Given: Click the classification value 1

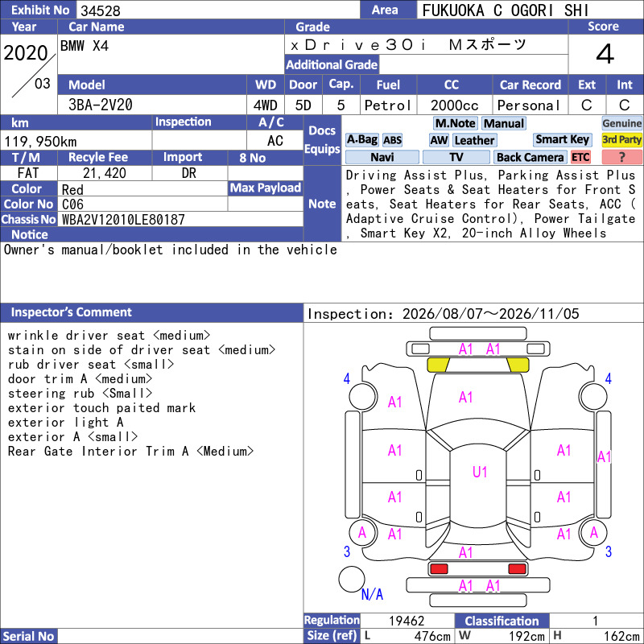Looking at the screenshot, I should coord(596,621).
